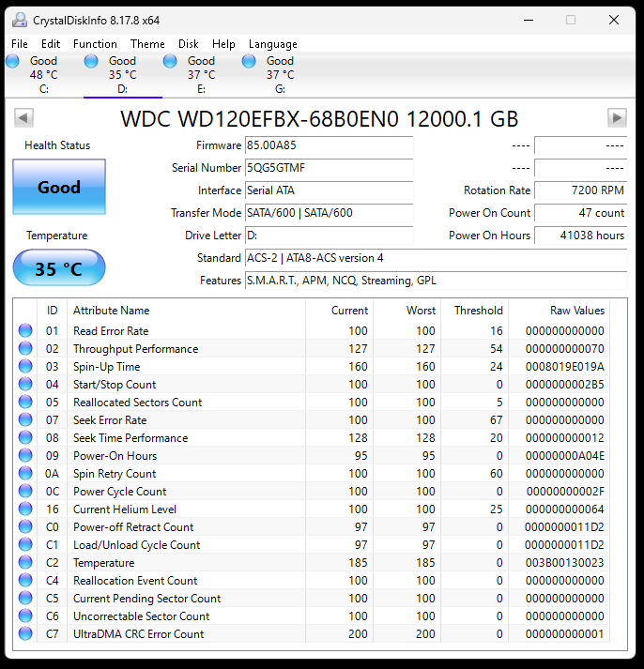Click status orb for Spin Retry Count

pos(25,474)
